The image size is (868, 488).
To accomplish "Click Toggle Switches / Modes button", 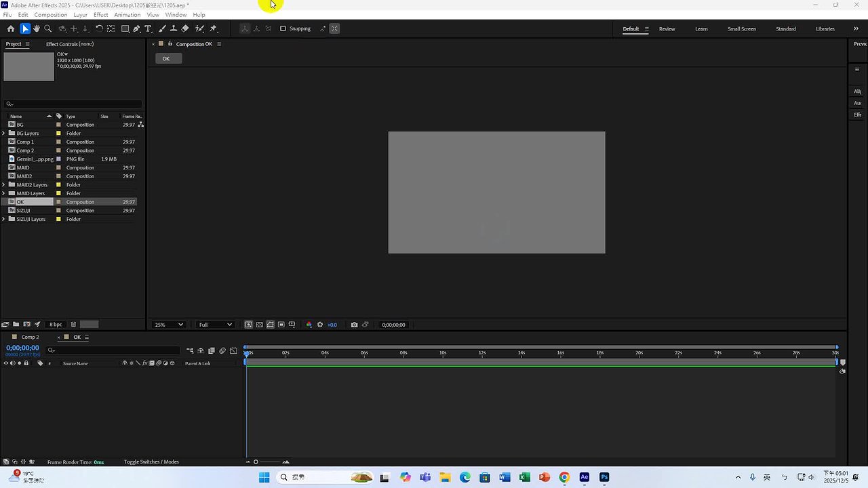I will click(x=151, y=462).
